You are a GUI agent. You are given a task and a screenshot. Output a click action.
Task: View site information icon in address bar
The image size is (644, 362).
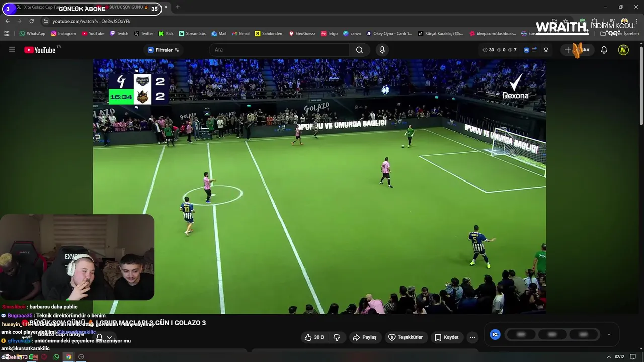coord(46,21)
